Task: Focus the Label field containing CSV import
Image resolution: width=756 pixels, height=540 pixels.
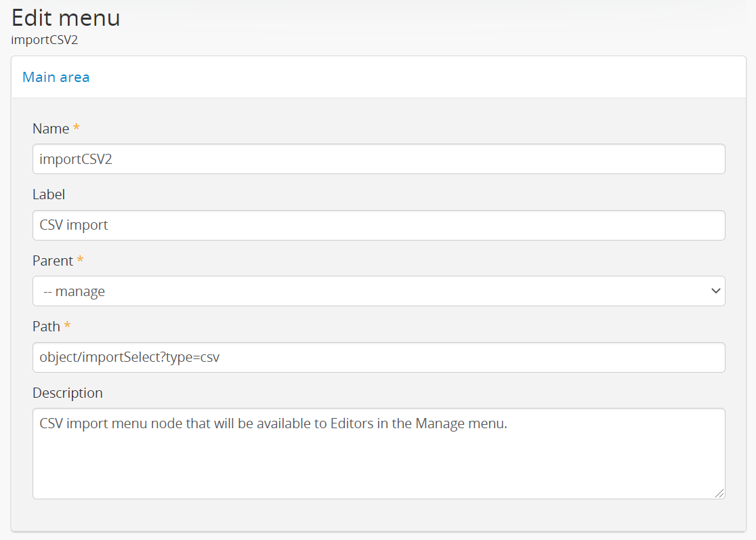Action: [378, 225]
